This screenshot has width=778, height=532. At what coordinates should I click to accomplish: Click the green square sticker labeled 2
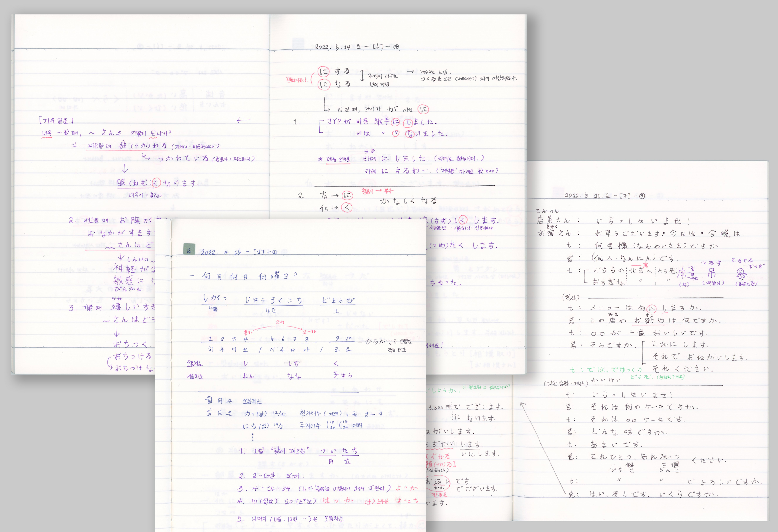coord(189,249)
